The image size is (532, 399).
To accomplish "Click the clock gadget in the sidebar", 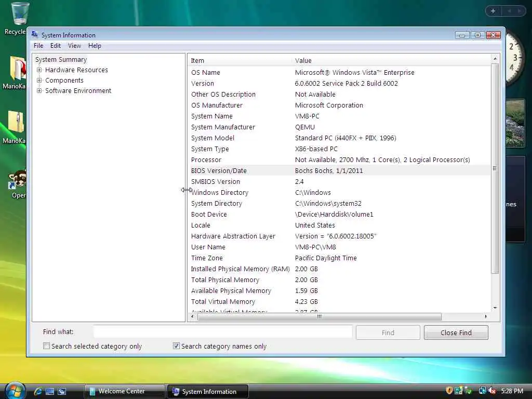I will point(515,58).
